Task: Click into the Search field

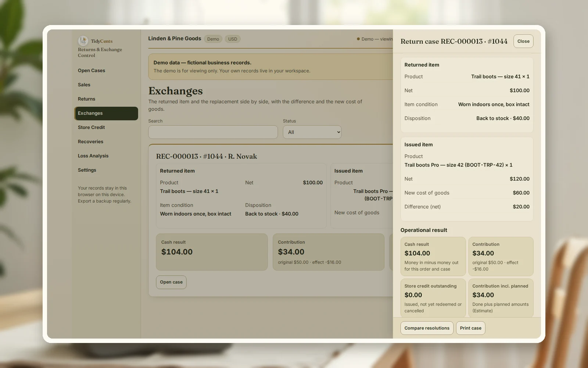Action: click(213, 132)
